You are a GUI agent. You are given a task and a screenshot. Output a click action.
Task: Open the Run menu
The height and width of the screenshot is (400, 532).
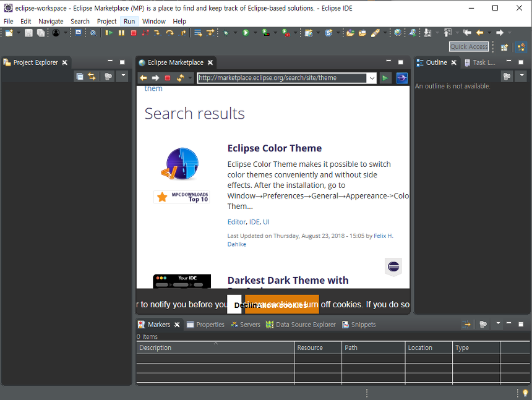coord(129,22)
